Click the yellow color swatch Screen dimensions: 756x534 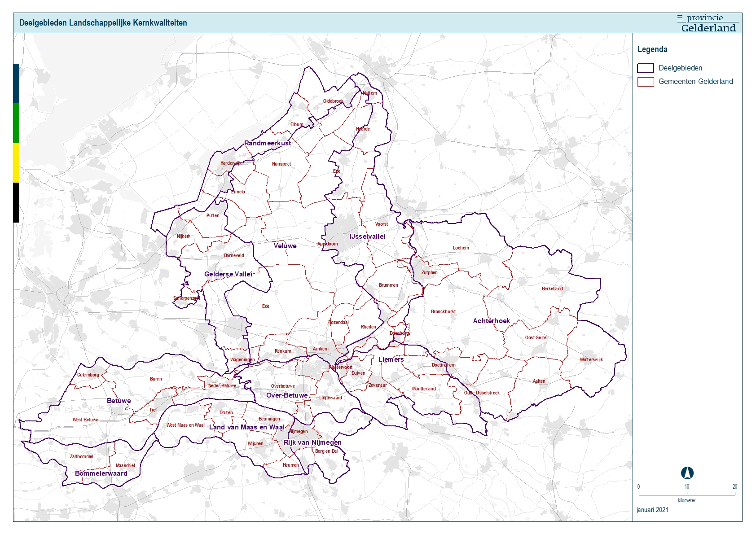(15, 162)
